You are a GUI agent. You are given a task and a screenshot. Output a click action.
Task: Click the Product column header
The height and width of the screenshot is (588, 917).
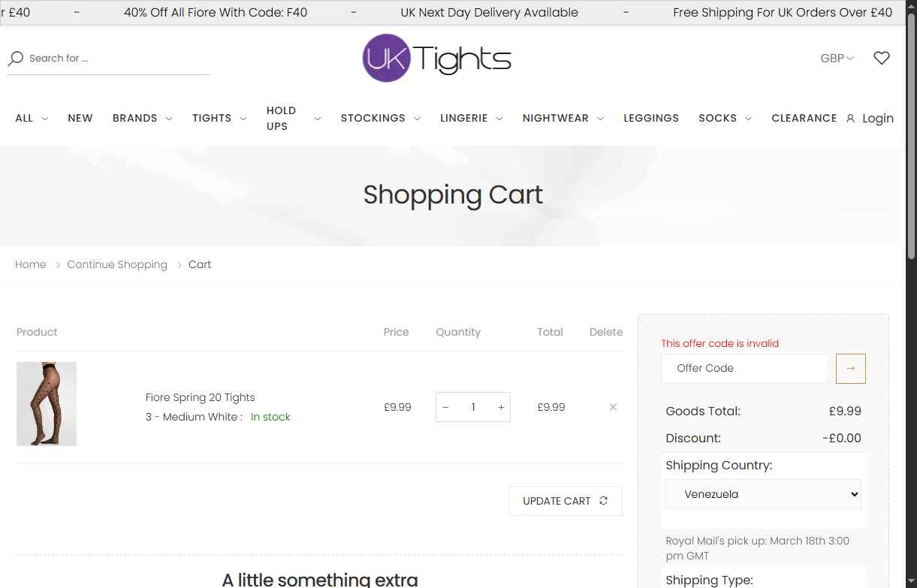pyautogui.click(x=37, y=332)
